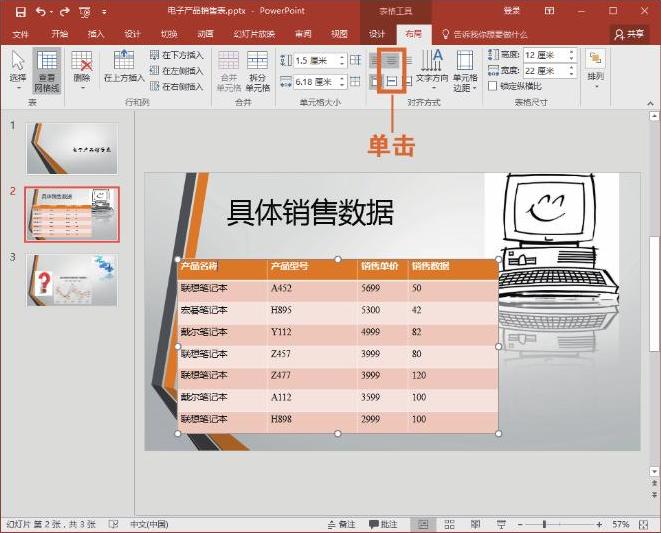
Task: Click zoom in plus button
Action: 599,524
